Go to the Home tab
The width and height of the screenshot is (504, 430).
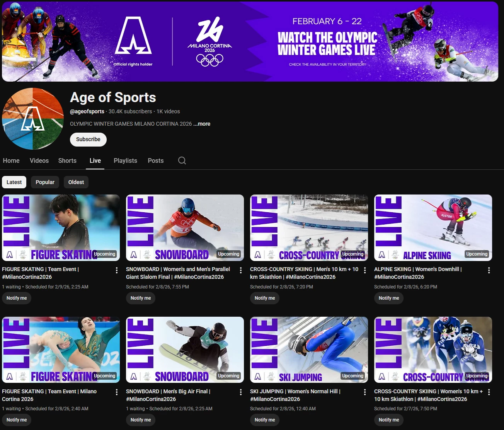pos(11,160)
